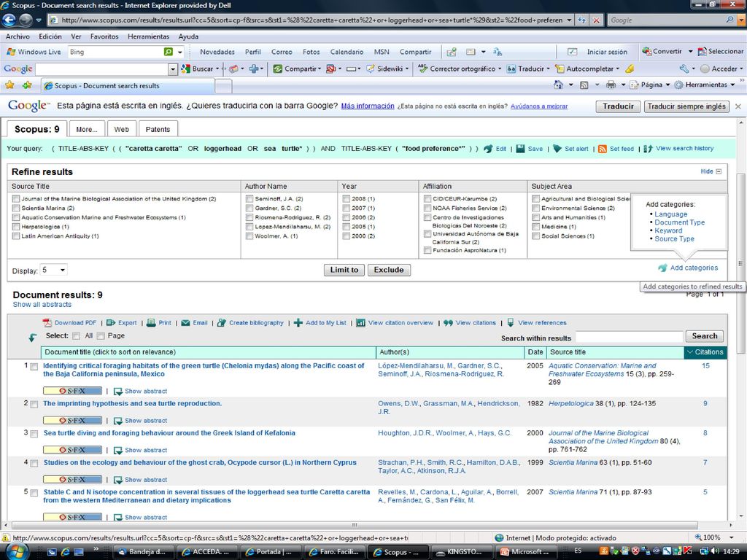
Task: Click the Download PDF icon
Action: point(47,323)
